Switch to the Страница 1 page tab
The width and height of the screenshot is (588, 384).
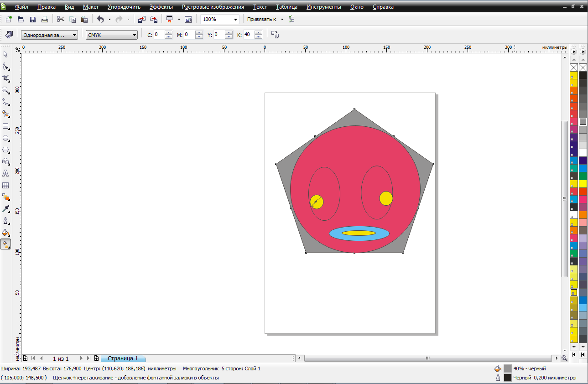pyautogui.click(x=123, y=358)
